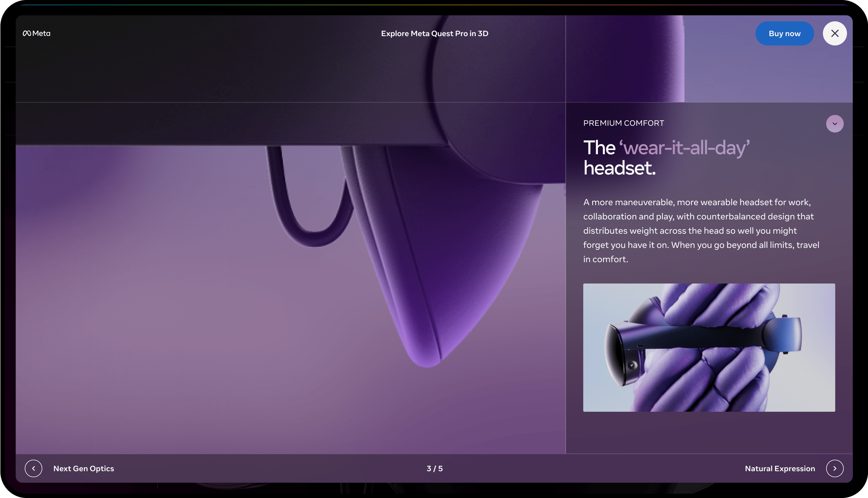Screen dimensions: 868x498
Task: Collapse the Premium Comfort panel chevron
Action: (834, 124)
